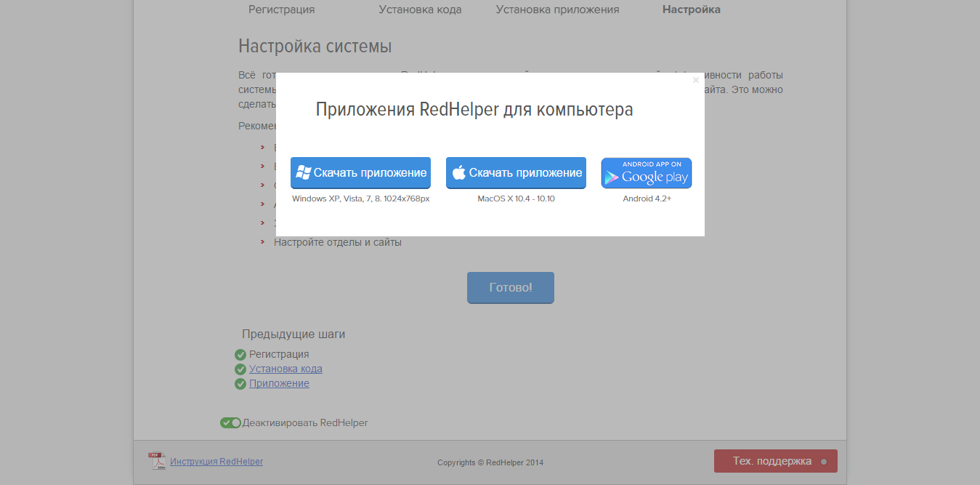The width and height of the screenshot is (980, 485).
Task: Click the Приложения RedHelper для компьютера heading
Action: point(474,110)
